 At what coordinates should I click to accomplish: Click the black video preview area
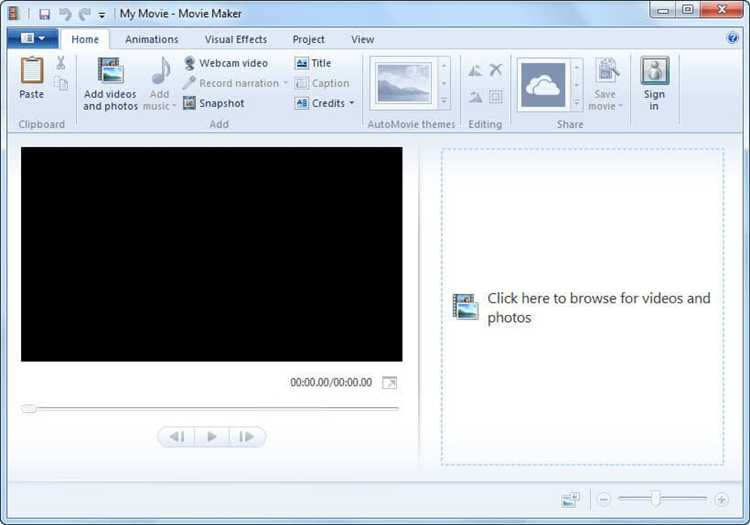pyautogui.click(x=211, y=254)
